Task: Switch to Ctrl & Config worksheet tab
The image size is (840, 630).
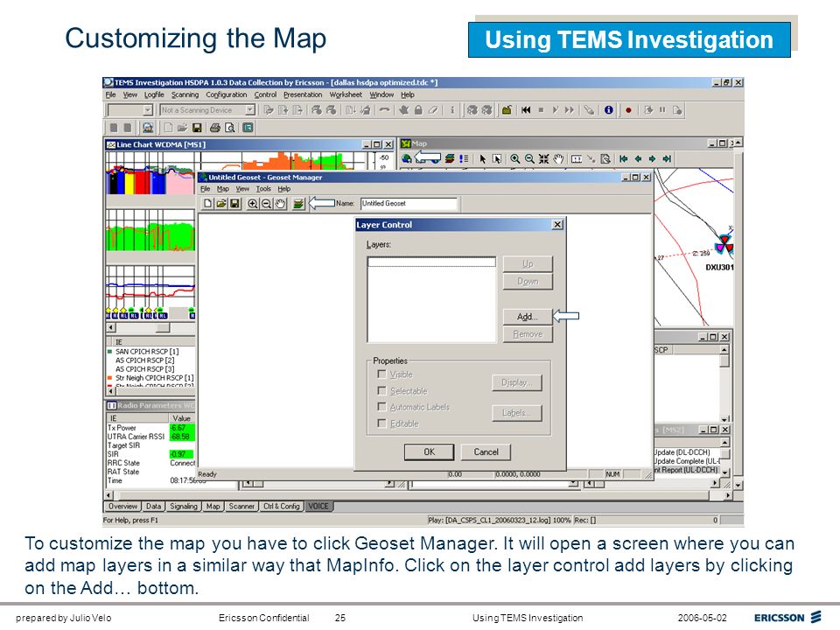Action: coord(281,507)
